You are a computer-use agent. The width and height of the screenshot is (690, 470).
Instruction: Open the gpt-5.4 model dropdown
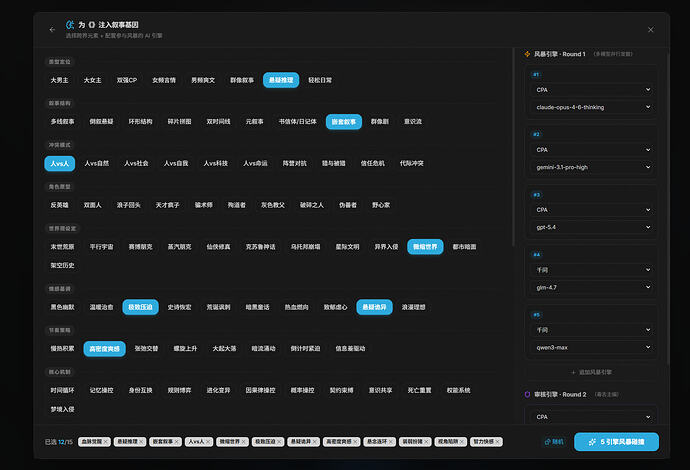592,228
